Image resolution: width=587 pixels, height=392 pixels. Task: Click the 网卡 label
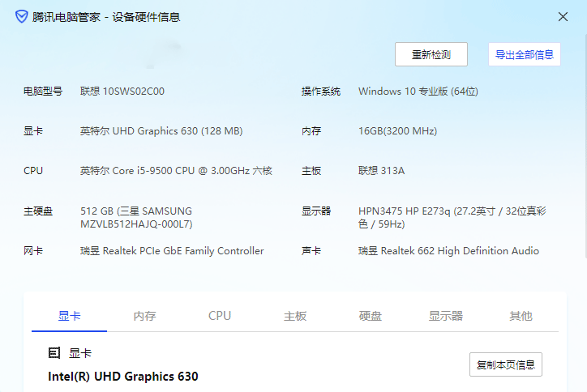coord(33,250)
